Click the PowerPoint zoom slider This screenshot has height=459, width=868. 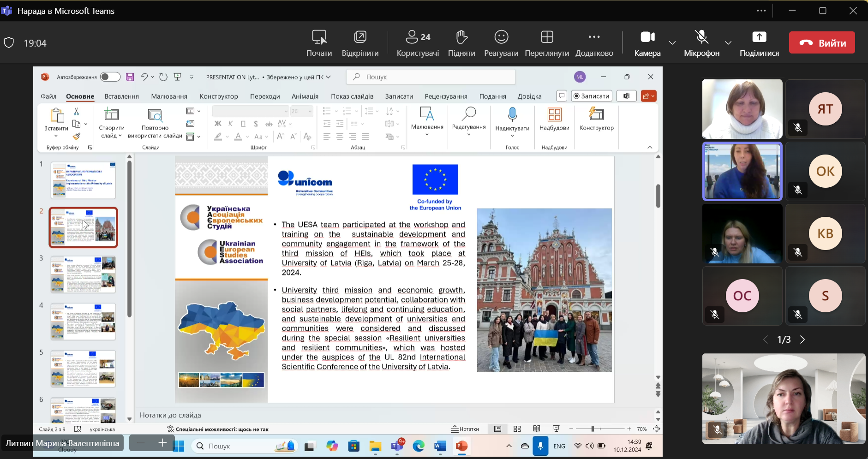593,429
